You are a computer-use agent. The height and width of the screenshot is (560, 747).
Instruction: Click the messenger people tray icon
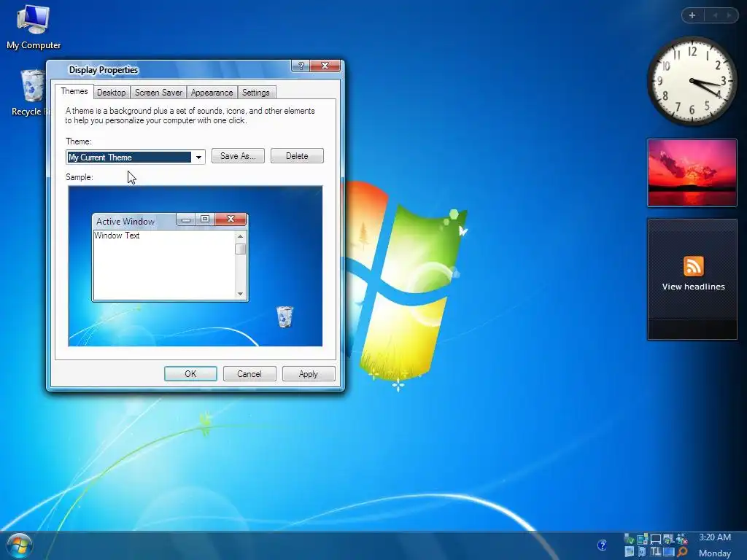pyautogui.click(x=682, y=539)
